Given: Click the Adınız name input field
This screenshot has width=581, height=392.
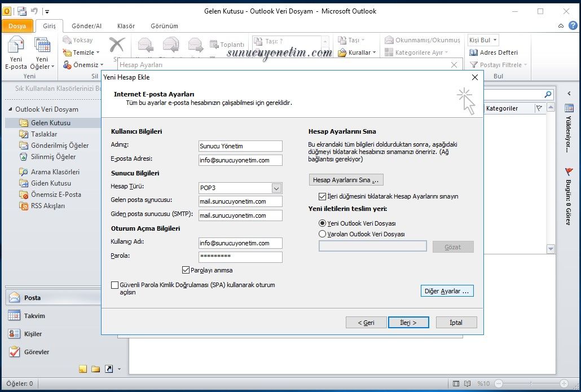Looking at the screenshot, I should (240, 146).
